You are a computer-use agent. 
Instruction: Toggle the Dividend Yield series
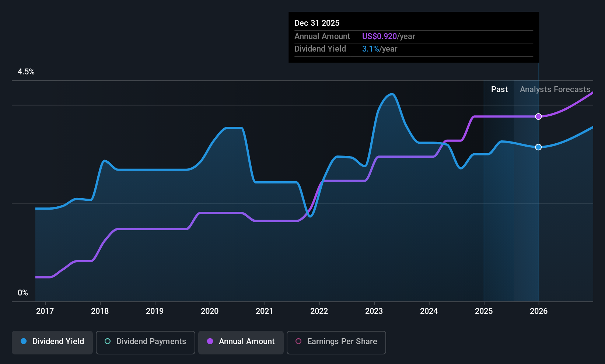(x=52, y=343)
